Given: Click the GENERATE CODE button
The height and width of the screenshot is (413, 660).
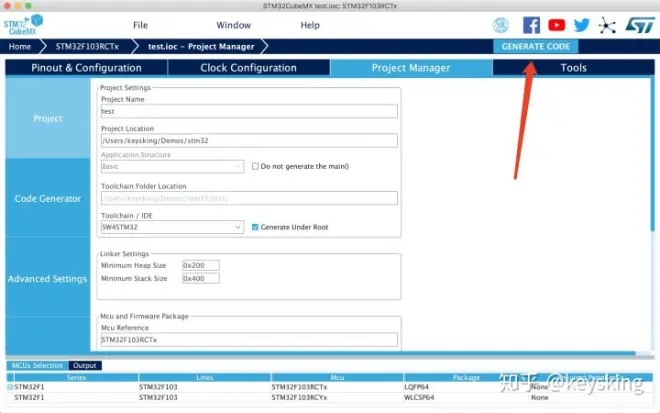Looking at the screenshot, I should (x=535, y=46).
